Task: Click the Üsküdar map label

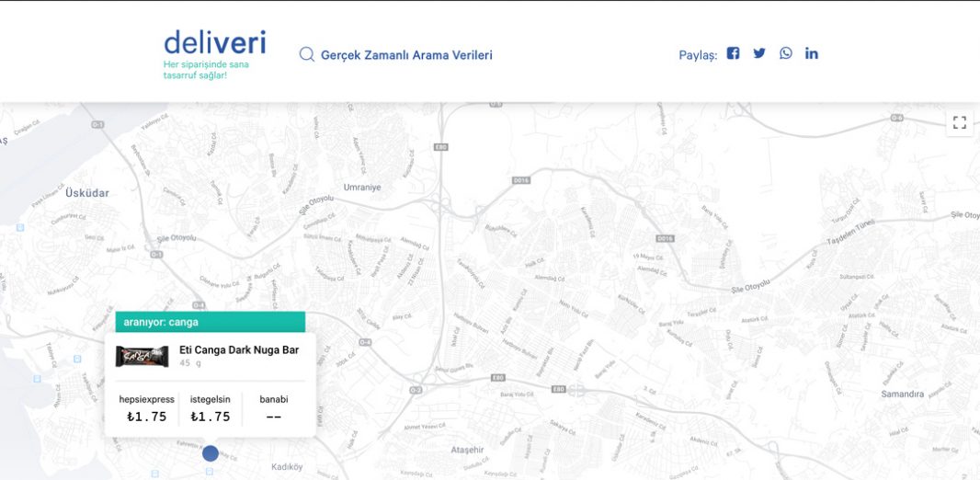Action: coord(86,193)
